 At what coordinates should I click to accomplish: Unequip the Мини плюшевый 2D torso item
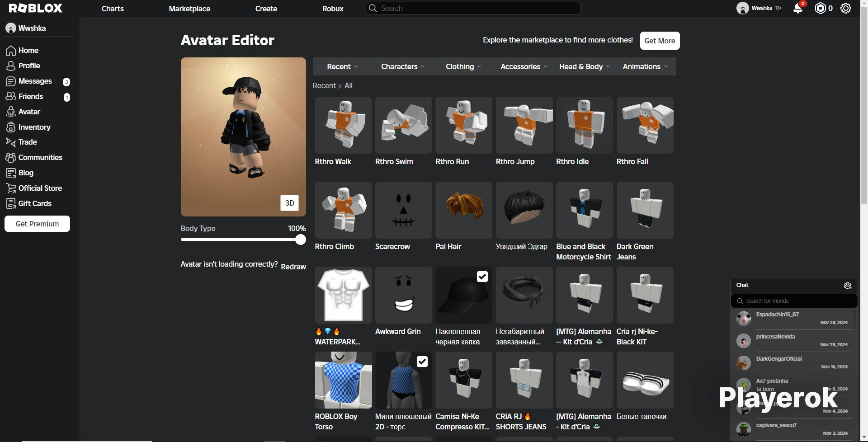[403, 380]
